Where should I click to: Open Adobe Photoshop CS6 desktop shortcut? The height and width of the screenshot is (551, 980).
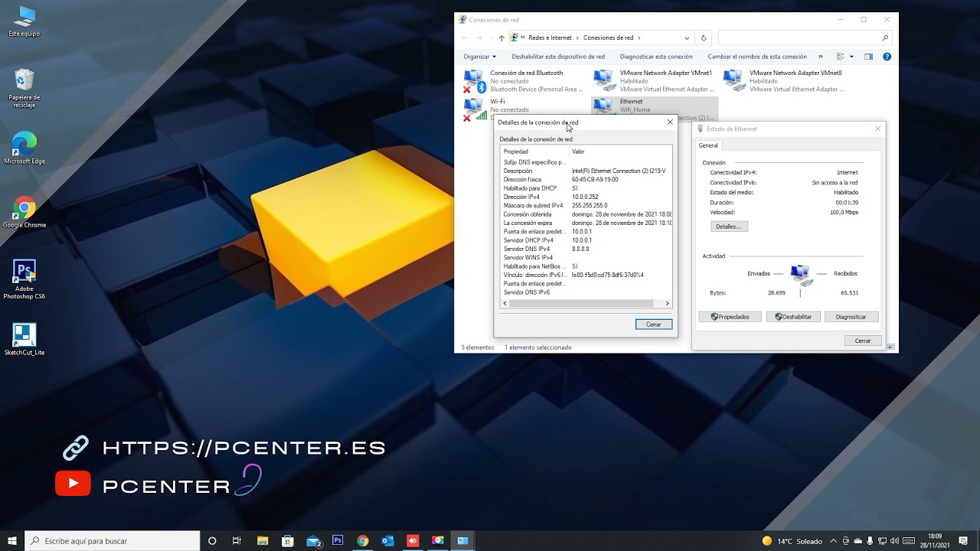pos(24,279)
